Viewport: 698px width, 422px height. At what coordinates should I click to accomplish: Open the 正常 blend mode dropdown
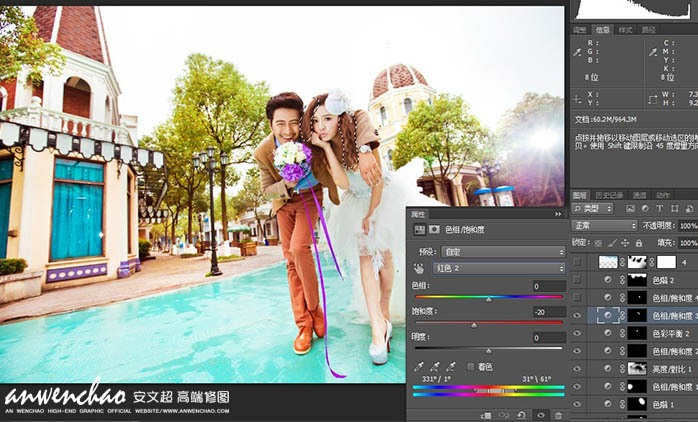coord(605,226)
